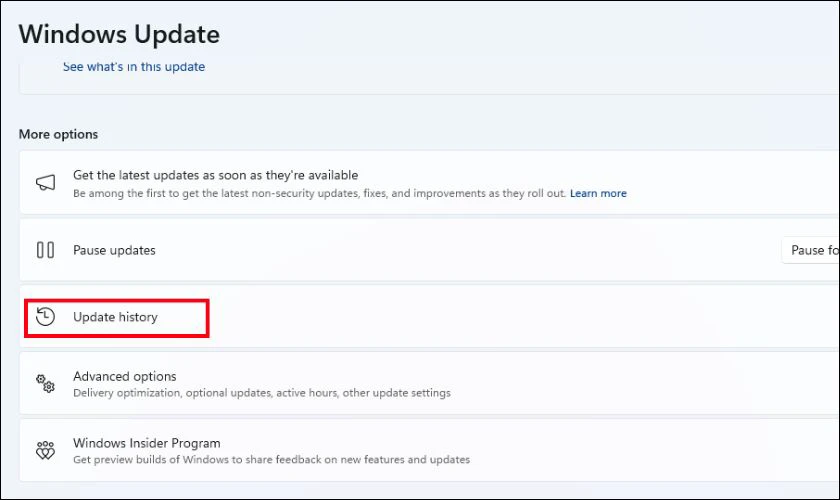Open Update history
The width and height of the screenshot is (840, 500).
[430, 317]
